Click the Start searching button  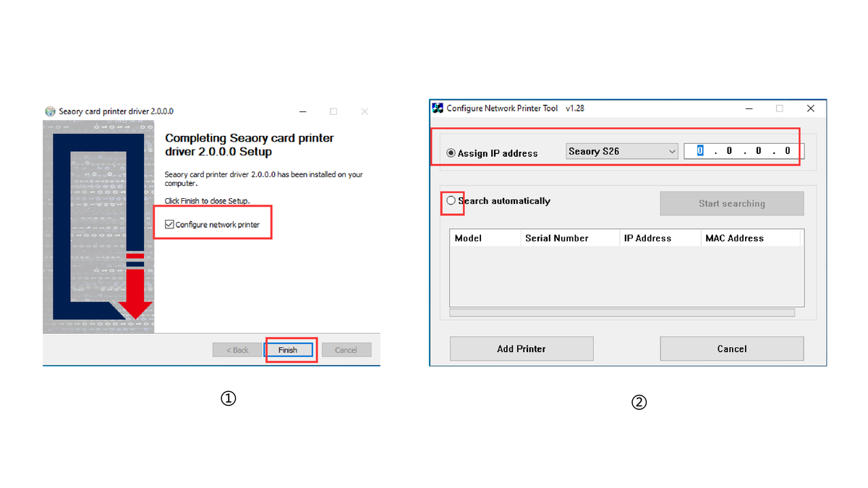[x=732, y=204]
